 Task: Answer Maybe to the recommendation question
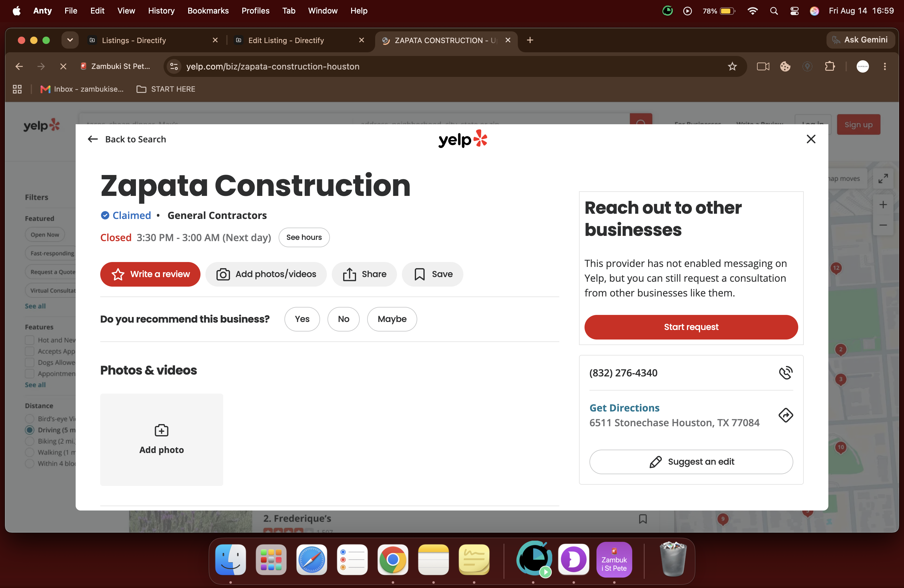[x=392, y=319]
